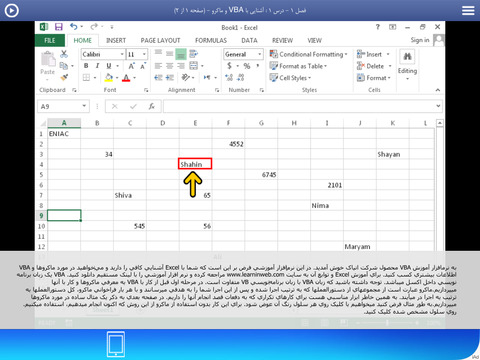Viewport: 480px width, 360px height.
Task: Click the Cut scissors icon
Action: [x=64, y=54]
